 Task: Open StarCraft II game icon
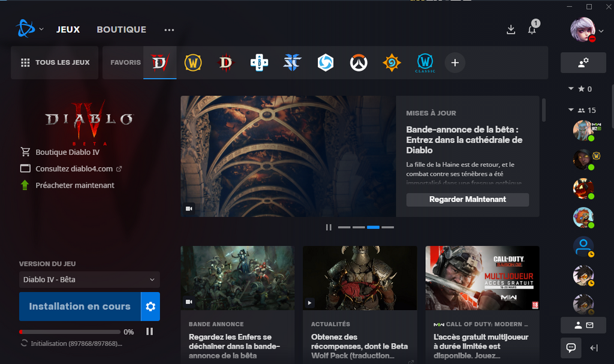click(x=292, y=62)
